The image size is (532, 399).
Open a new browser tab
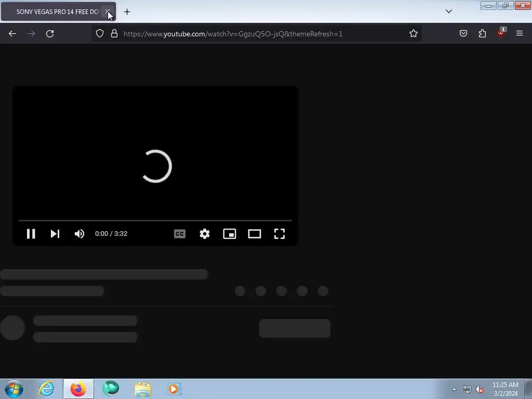pyautogui.click(x=127, y=12)
